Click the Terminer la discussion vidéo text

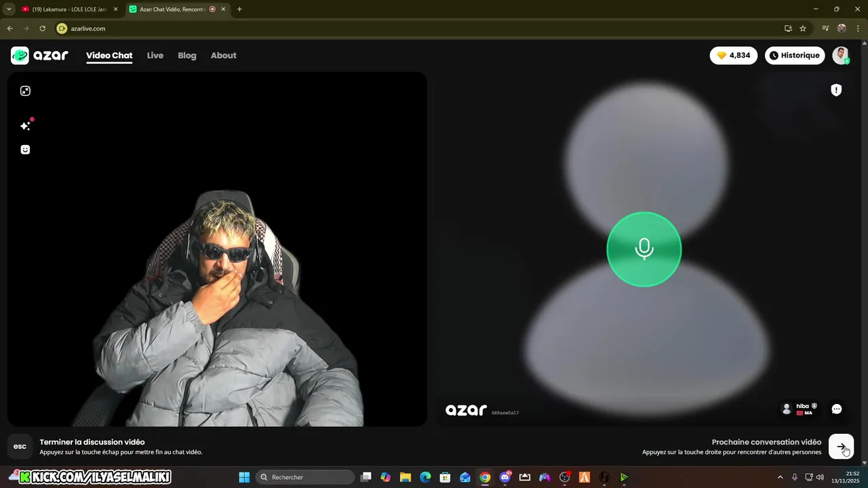click(x=92, y=442)
